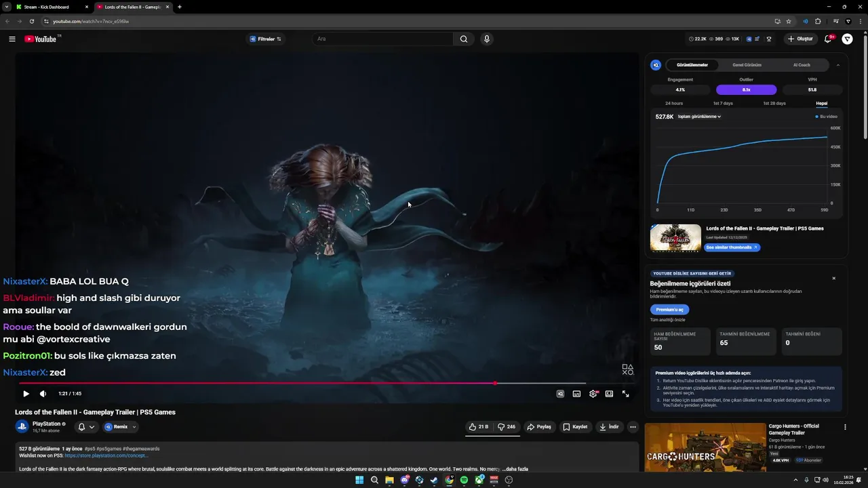Focus the Ara search field

(382, 39)
